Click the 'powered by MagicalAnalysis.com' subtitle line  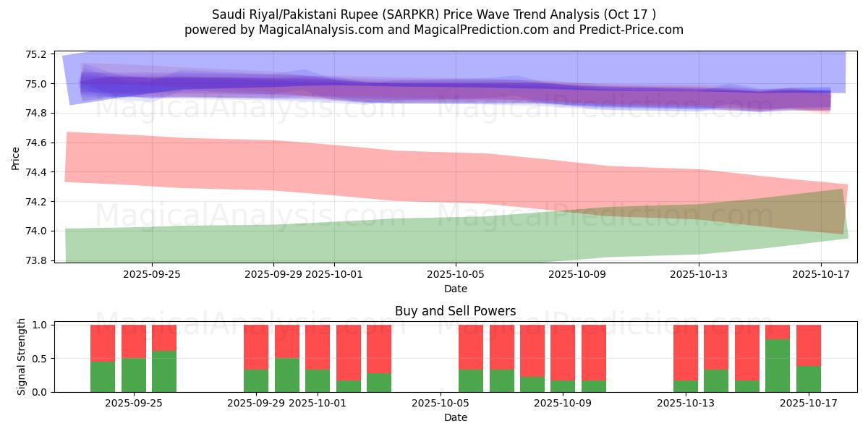coord(434,30)
